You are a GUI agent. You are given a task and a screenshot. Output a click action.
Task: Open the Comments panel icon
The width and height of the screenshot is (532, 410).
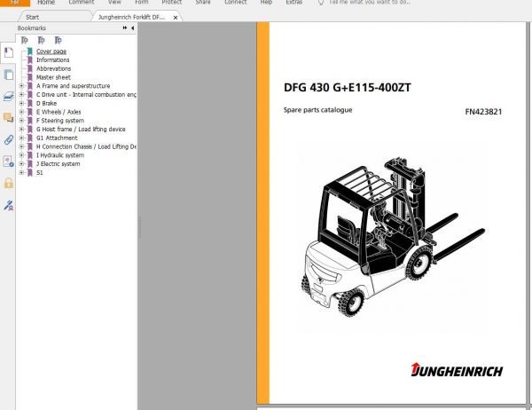pyautogui.click(x=8, y=118)
